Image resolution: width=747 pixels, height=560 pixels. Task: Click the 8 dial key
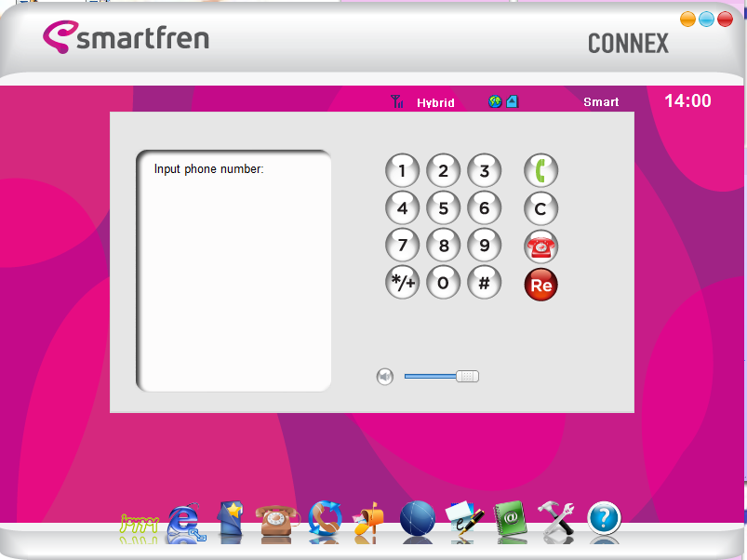tap(443, 245)
